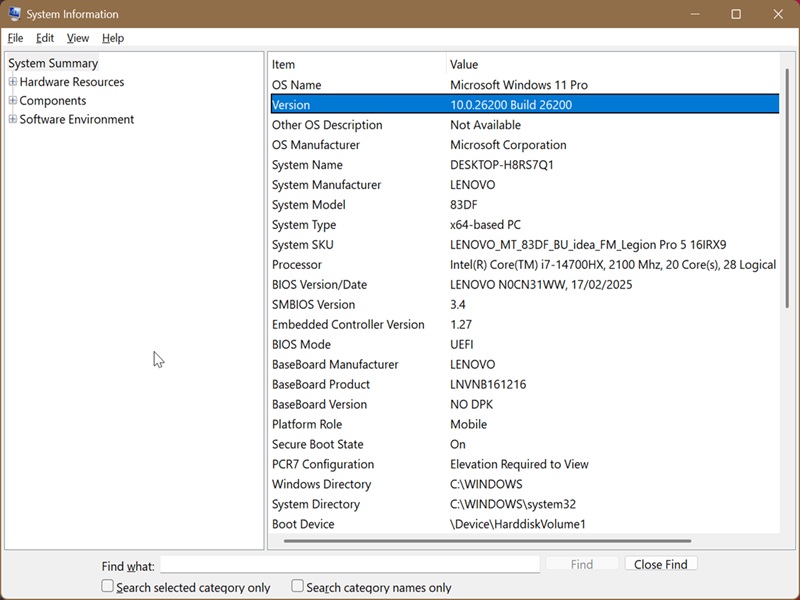This screenshot has height=600, width=800.
Task: Click the value C:\WINDOWS\system32
Action: [x=513, y=504]
